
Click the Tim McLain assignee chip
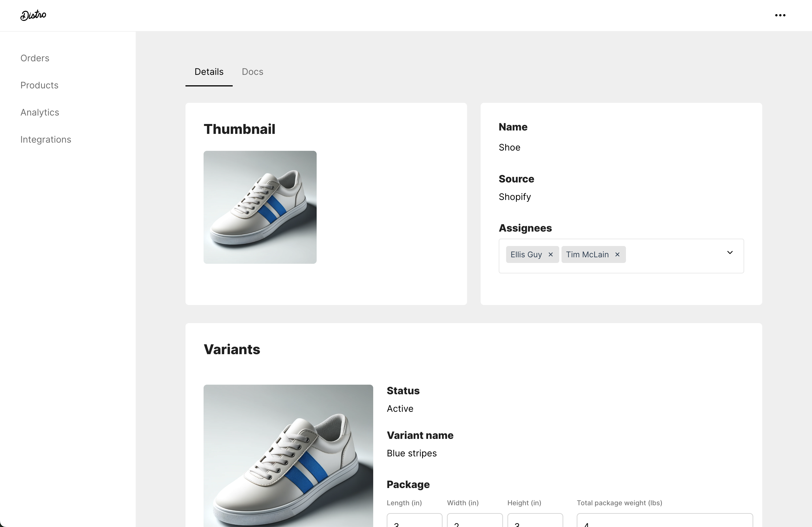coord(587,255)
